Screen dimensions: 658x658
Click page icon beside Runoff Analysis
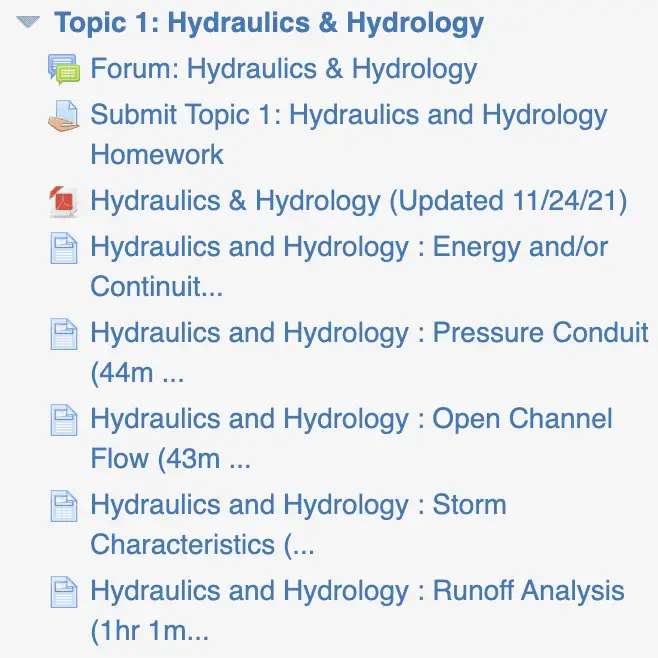(x=64, y=592)
